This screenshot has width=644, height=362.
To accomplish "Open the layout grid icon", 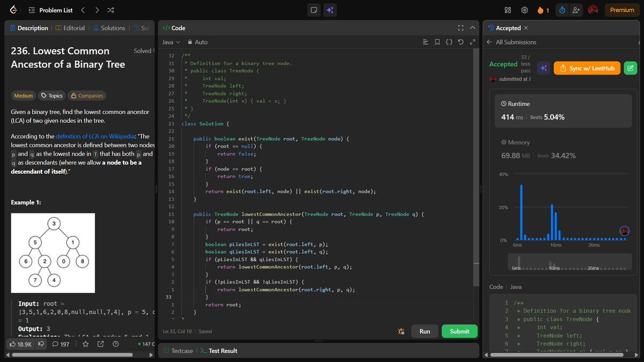I will (508, 10).
